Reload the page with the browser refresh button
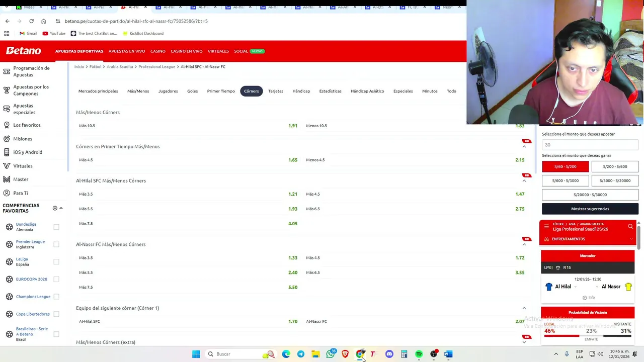Screen dimensions: 644x362 [x=31, y=21]
